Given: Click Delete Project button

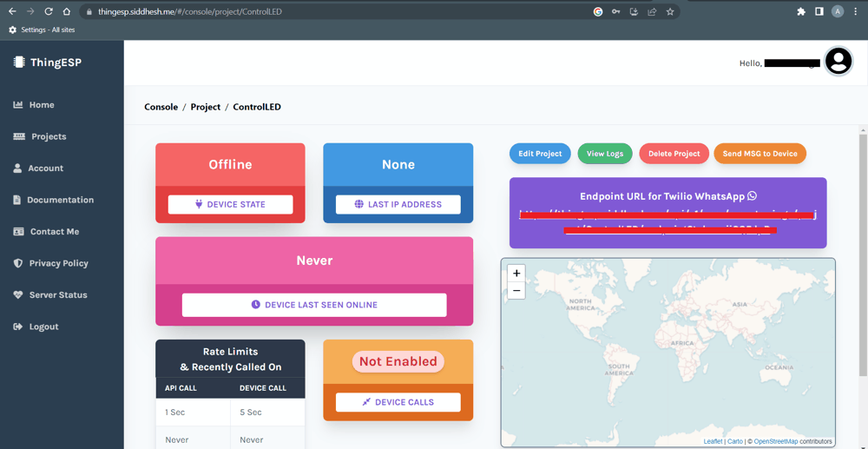Looking at the screenshot, I should click(x=674, y=154).
